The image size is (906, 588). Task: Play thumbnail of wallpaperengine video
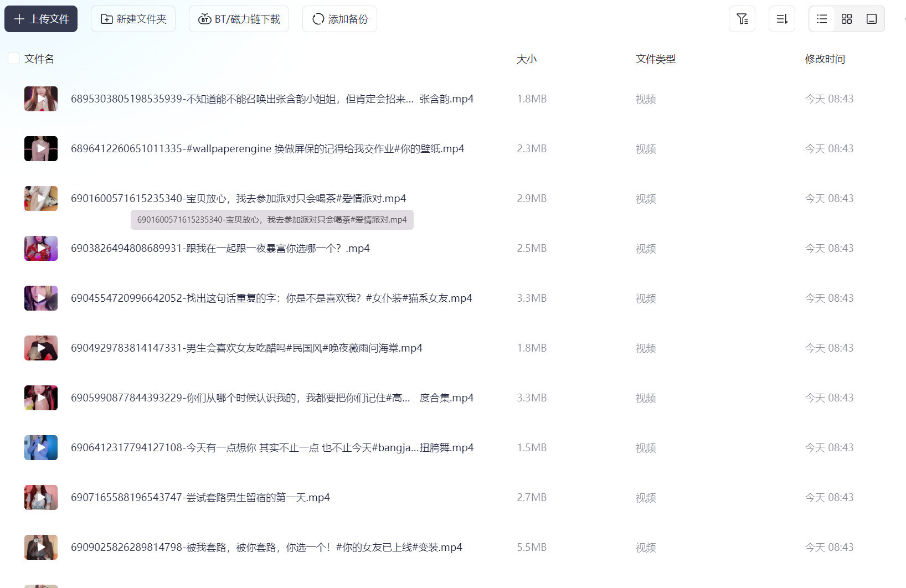click(41, 148)
